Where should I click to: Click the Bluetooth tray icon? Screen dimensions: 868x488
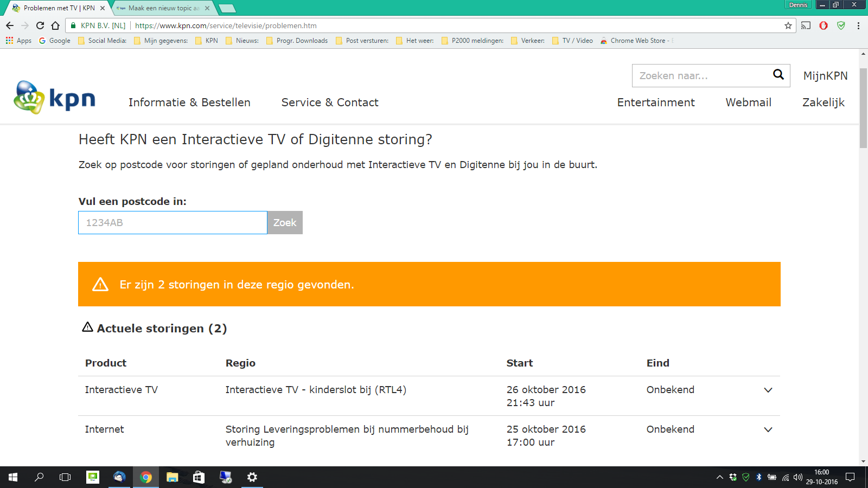coord(758,477)
